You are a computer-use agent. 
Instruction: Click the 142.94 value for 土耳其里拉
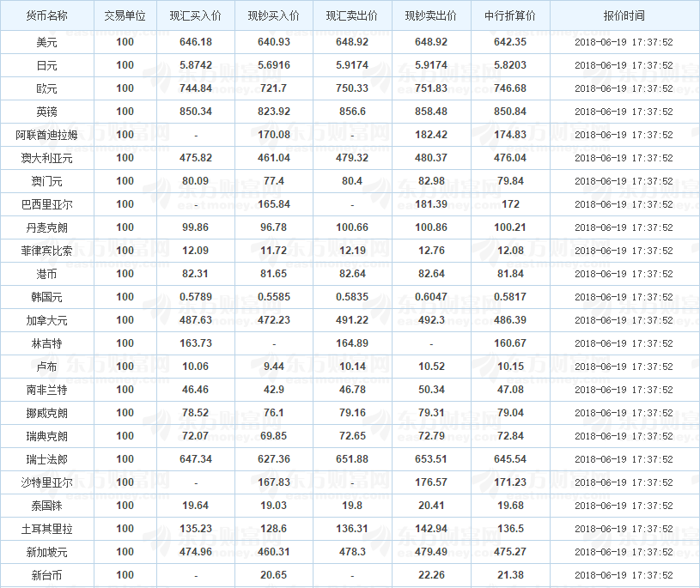click(x=431, y=529)
